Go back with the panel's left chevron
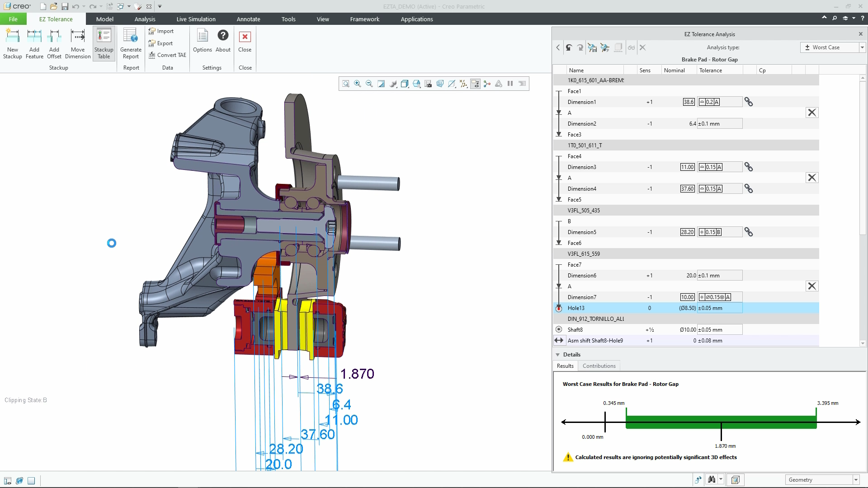The height and width of the screenshot is (488, 868). tap(558, 47)
